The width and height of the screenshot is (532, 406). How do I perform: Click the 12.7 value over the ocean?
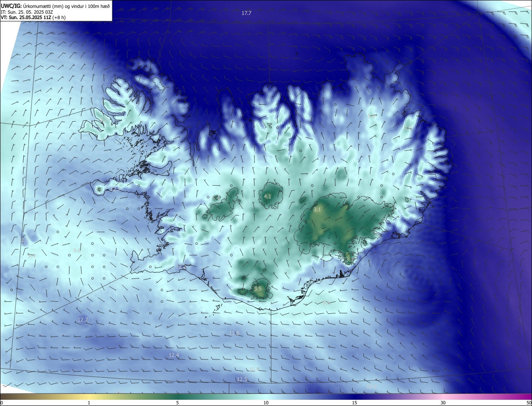click(x=83, y=320)
